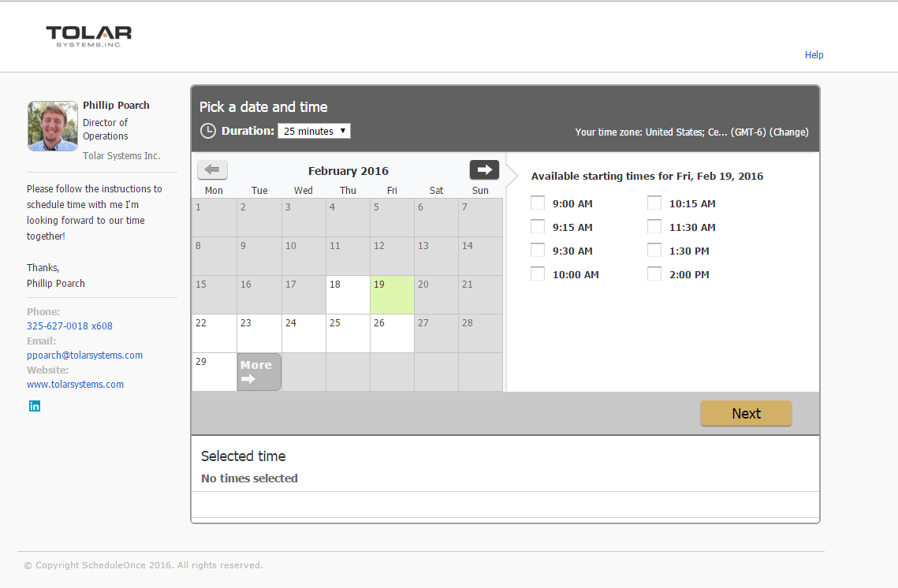Call phone number 325-627-0018 x608
This screenshot has height=588, width=898.
coord(70,326)
